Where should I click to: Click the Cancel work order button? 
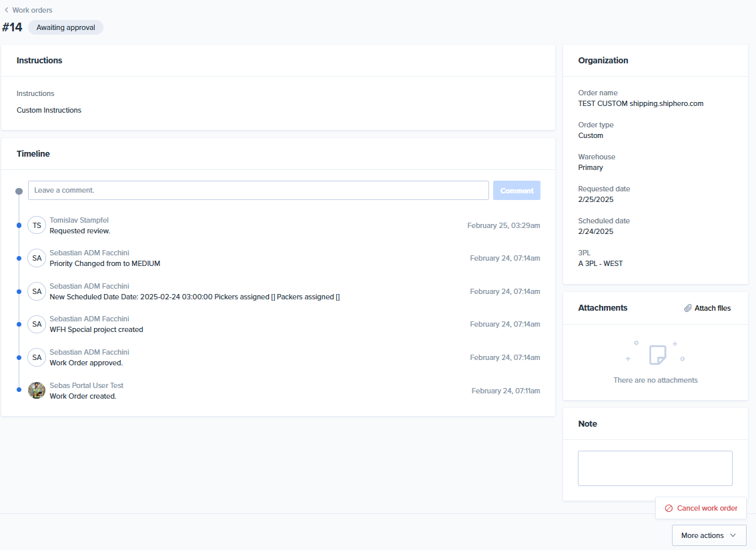click(701, 508)
